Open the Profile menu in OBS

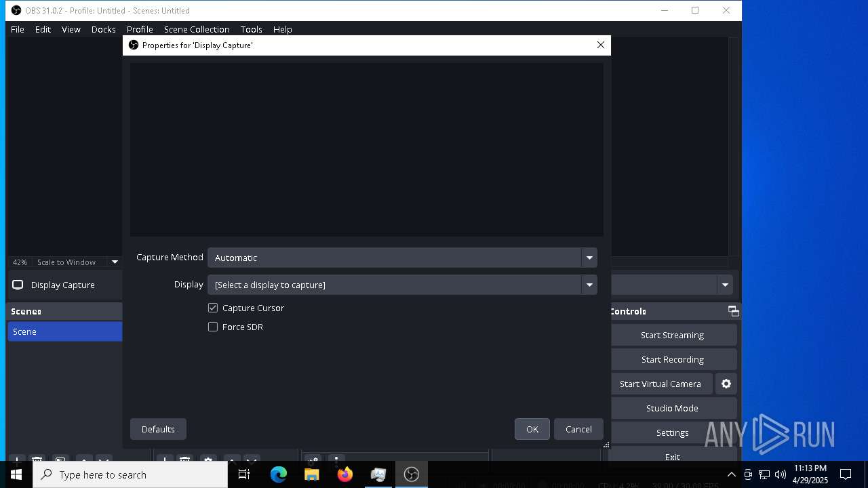coord(140,29)
